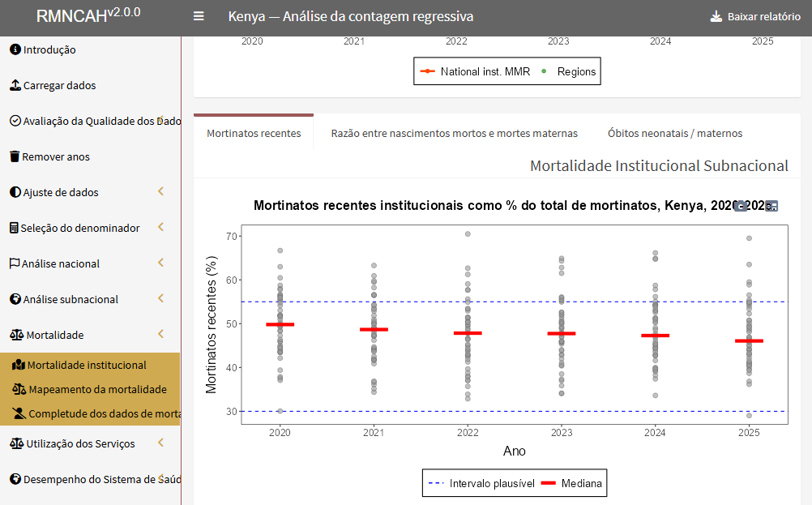The width and height of the screenshot is (812, 505).
Task: Expand the Seleção do denominador chevron
Action: click(161, 227)
